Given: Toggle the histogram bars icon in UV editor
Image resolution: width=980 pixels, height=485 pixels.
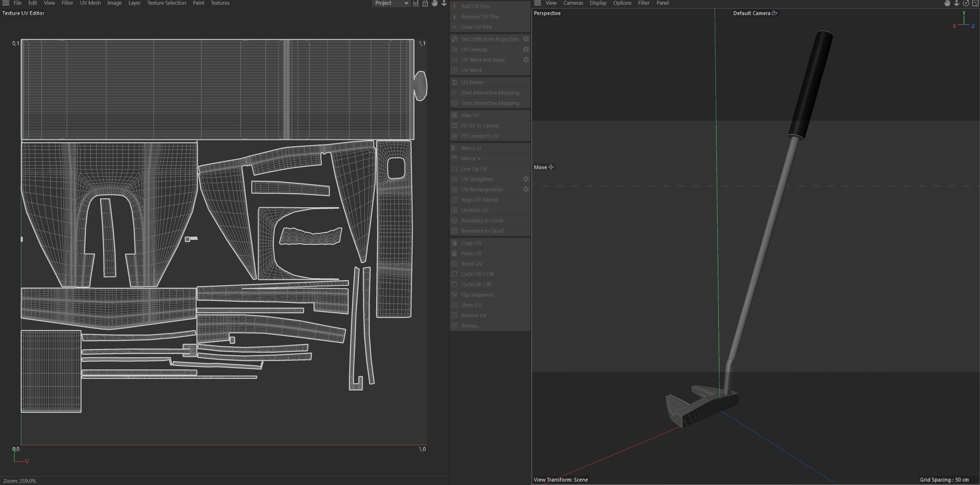Looking at the screenshot, I should point(416,3).
